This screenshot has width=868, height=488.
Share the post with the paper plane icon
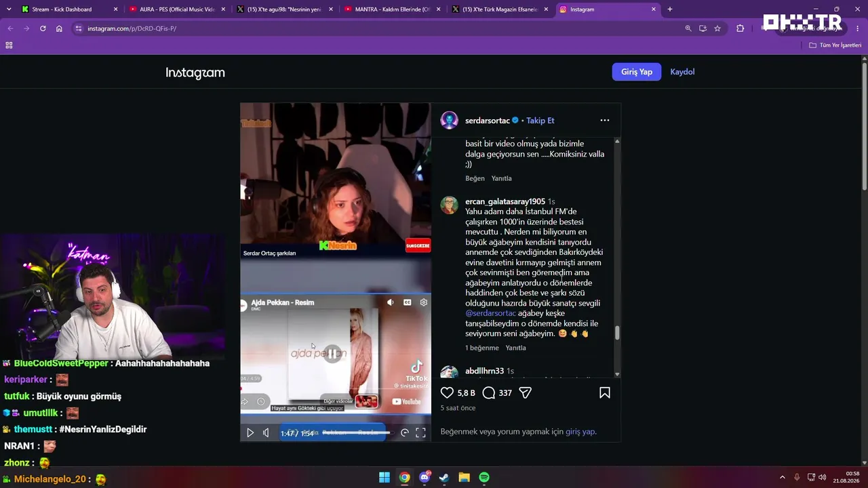(525, 392)
